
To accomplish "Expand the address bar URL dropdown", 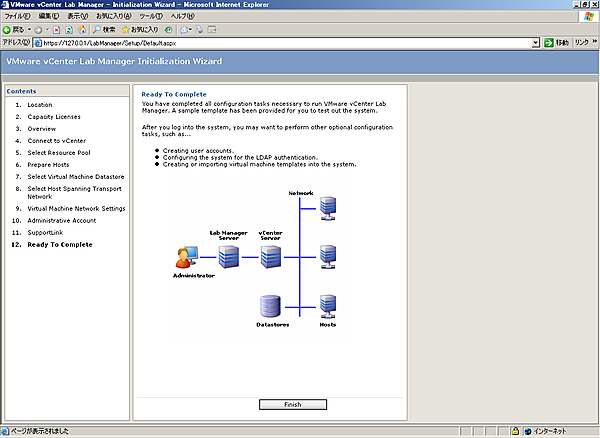I will click(535, 43).
